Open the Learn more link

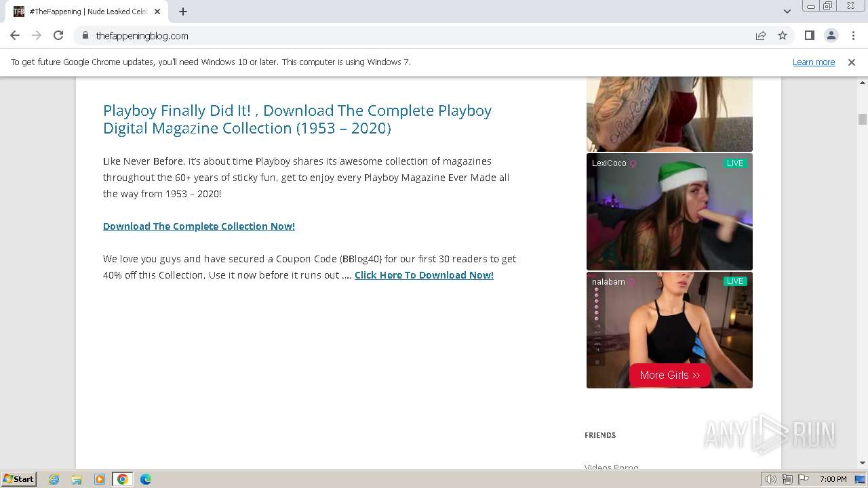coord(814,62)
